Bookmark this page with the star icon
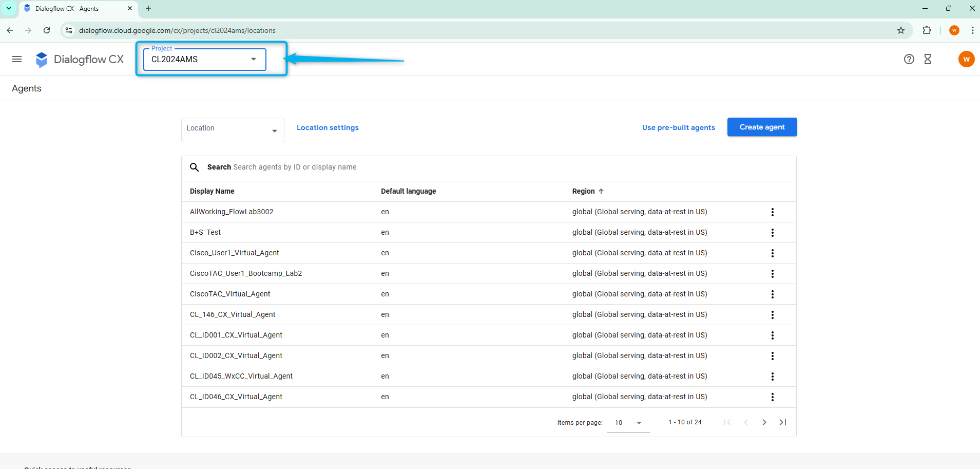This screenshot has width=980, height=469. pos(901,30)
